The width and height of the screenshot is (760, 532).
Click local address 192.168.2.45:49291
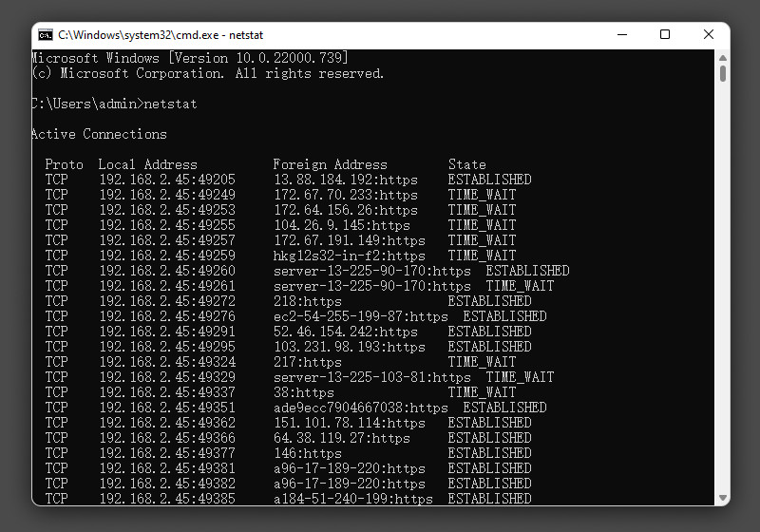167,332
